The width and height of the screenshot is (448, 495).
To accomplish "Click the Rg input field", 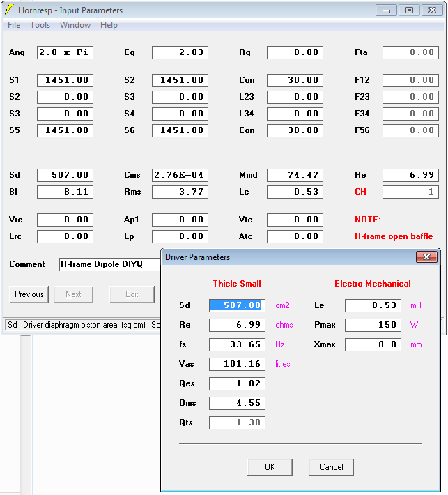I will tap(295, 52).
